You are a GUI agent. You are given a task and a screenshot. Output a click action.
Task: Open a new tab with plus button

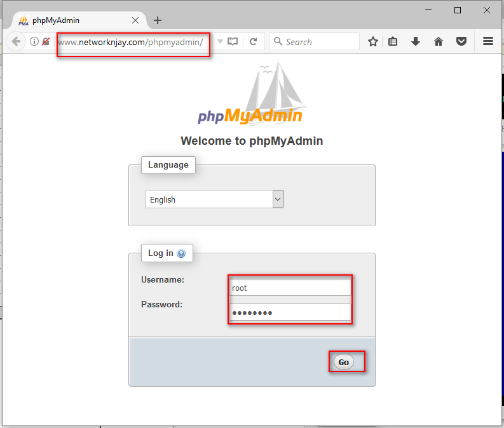point(158,20)
